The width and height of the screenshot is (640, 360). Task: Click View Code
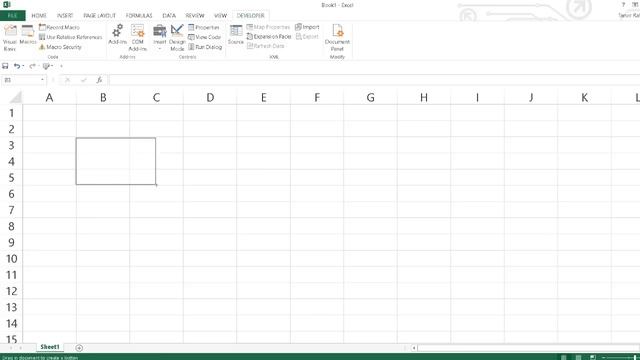(x=204, y=37)
